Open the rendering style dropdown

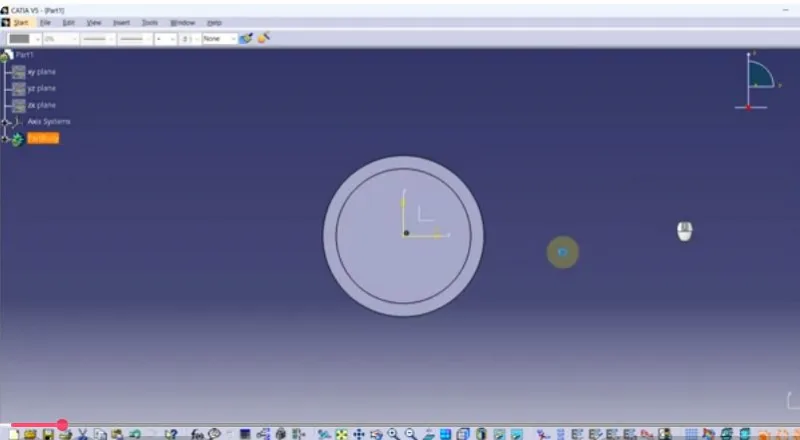(190, 39)
